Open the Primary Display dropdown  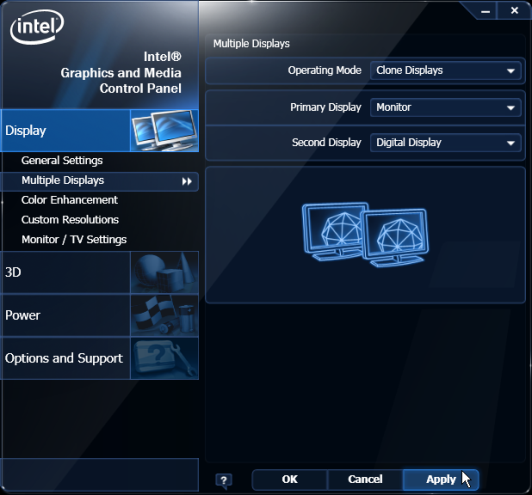click(445, 108)
